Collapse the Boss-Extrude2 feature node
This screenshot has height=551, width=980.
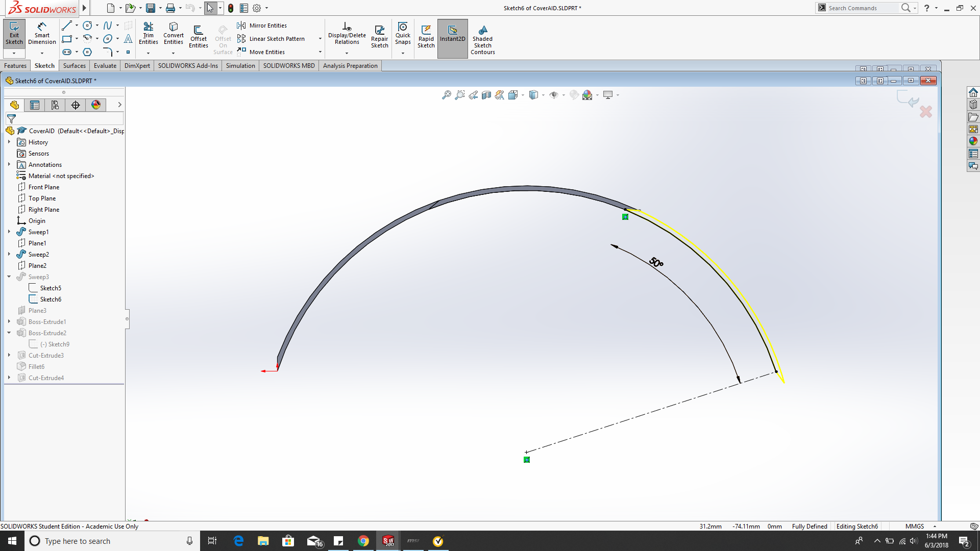9,333
